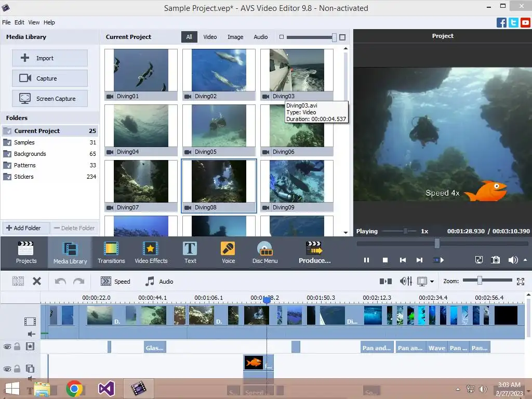Open the File menu

pyautogui.click(x=6, y=22)
